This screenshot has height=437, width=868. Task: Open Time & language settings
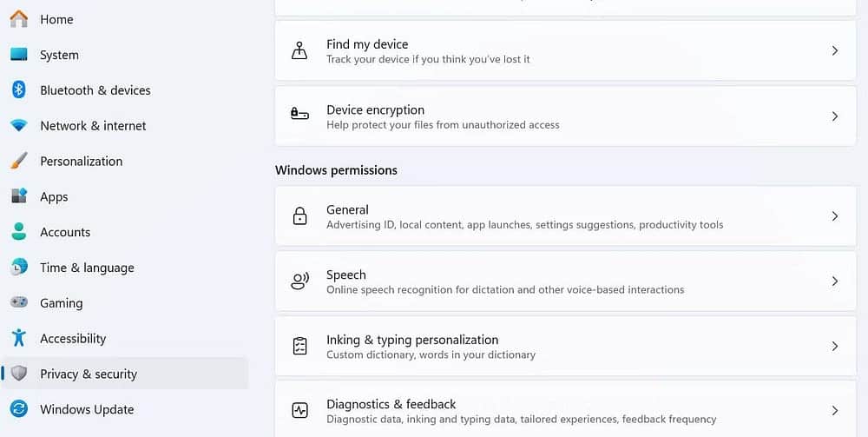pos(87,268)
